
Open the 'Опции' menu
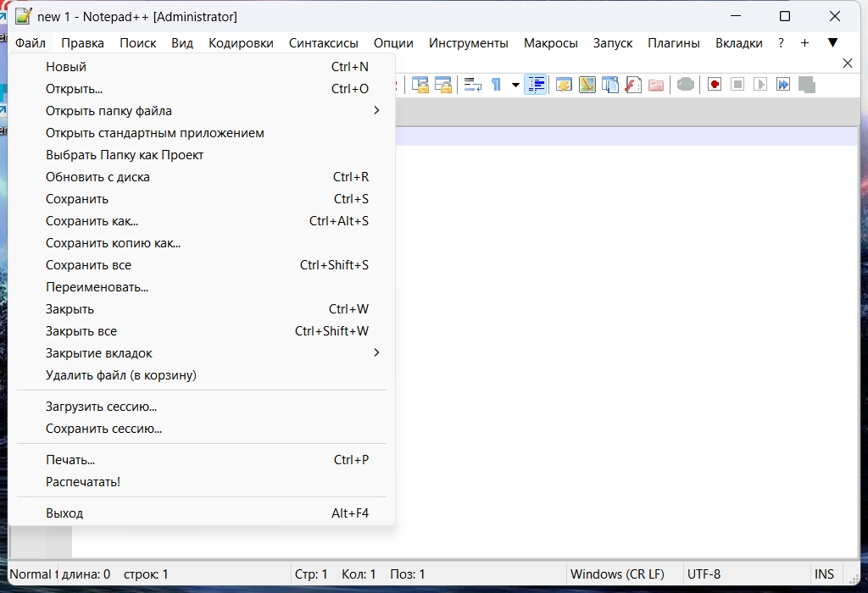393,43
